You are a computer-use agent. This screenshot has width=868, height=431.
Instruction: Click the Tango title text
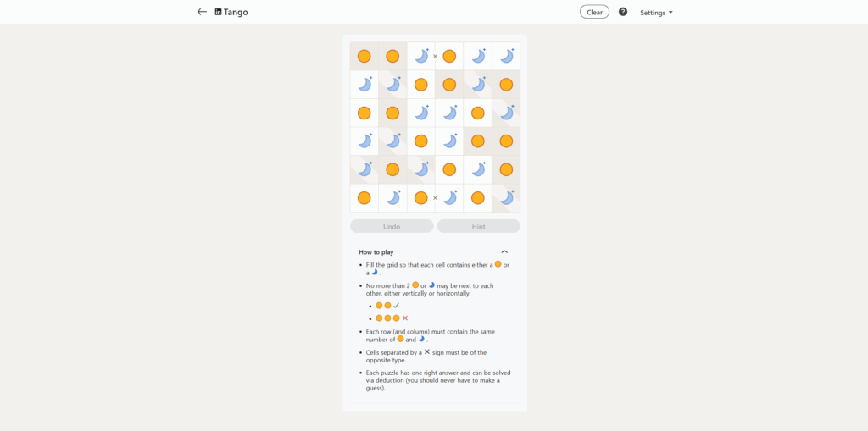(236, 12)
